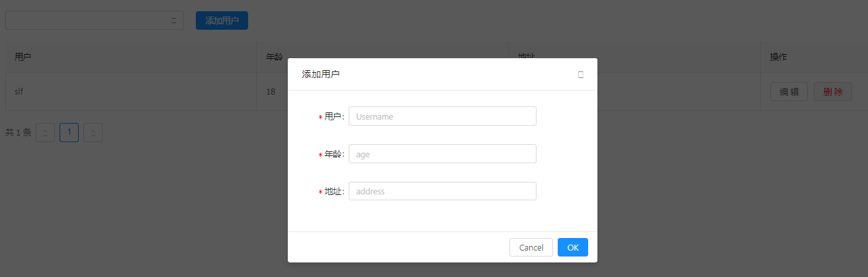Select page 1 in the pagination
Viewport: 868px width, 277px height.
(x=69, y=133)
